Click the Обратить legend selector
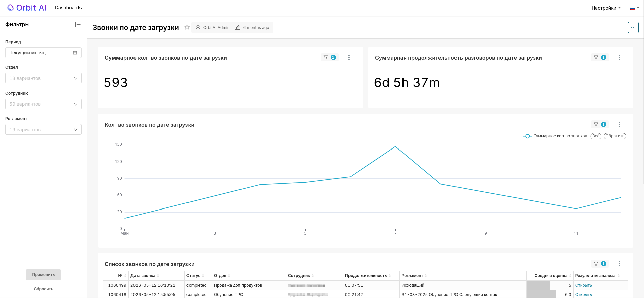Image resolution: width=644 pixels, height=298 pixels. [615, 136]
